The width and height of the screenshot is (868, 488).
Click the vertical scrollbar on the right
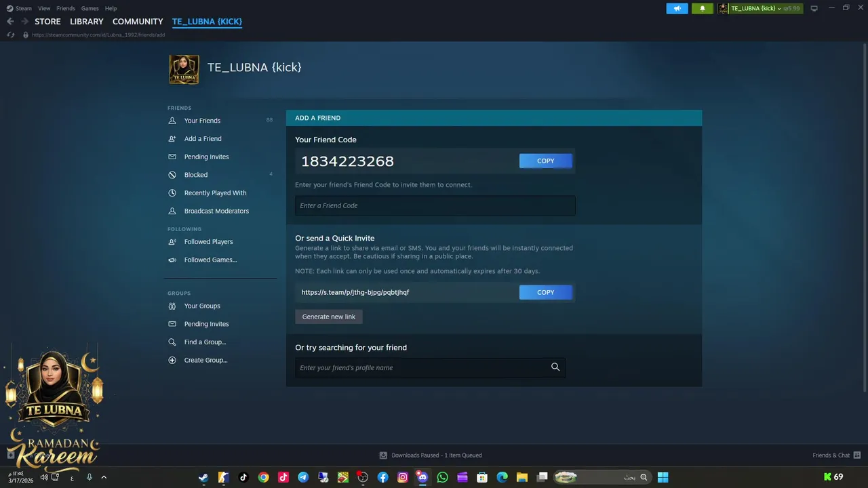[865, 217]
